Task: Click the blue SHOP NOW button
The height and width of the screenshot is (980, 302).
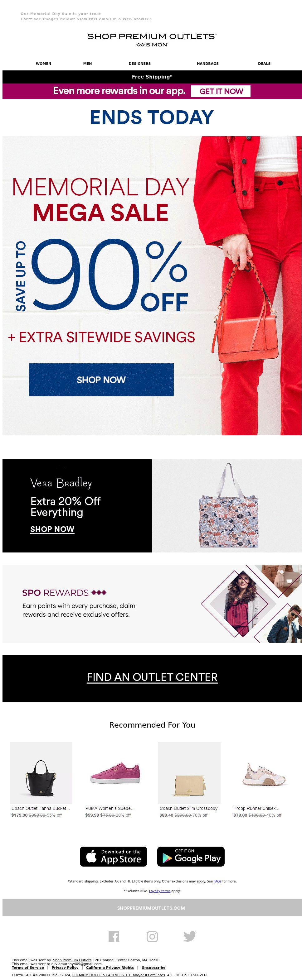Action: click(x=101, y=380)
